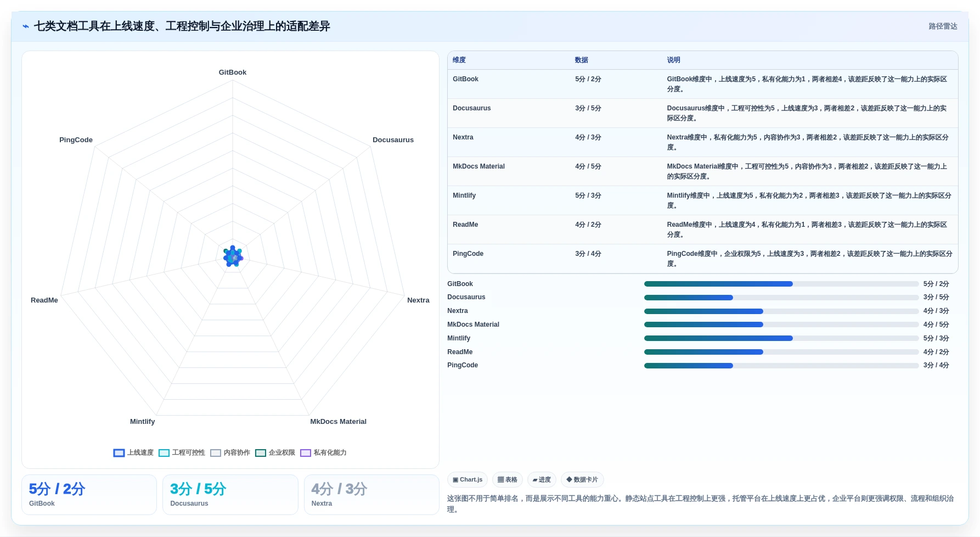The width and height of the screenshot is (980, 537).
Task: Toggle the 工程可控性 legend swatch
Action: tap(164, 453)
